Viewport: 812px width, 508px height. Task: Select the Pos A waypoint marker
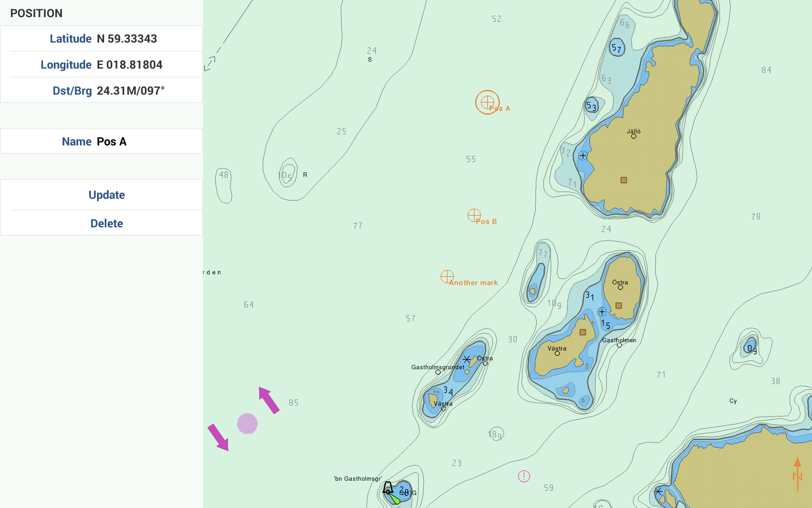tap(487, 102)
